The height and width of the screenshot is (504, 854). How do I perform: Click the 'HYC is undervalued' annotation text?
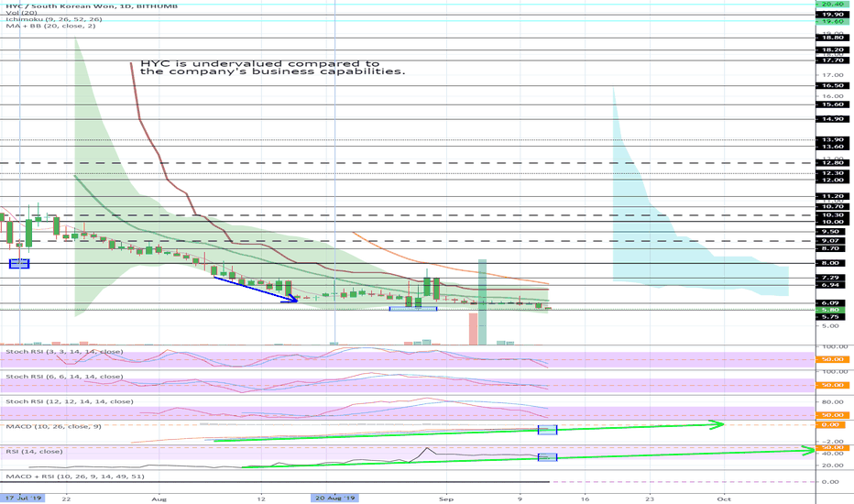(272, 68)
